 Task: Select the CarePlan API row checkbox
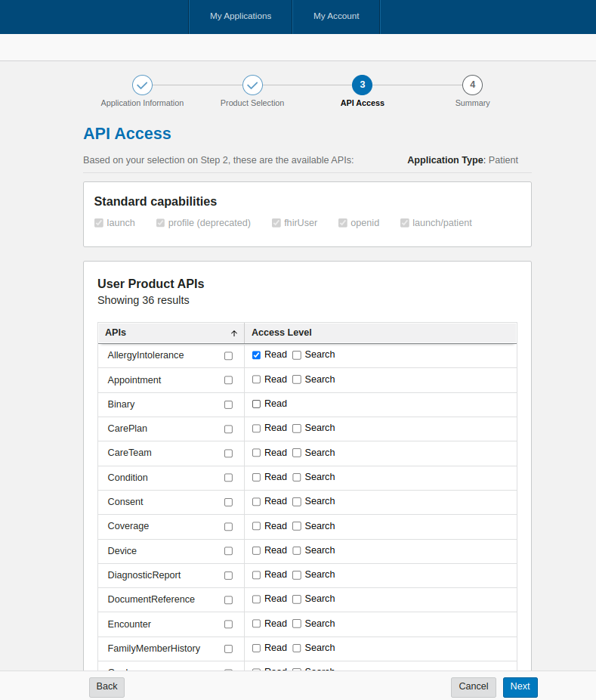228,429
